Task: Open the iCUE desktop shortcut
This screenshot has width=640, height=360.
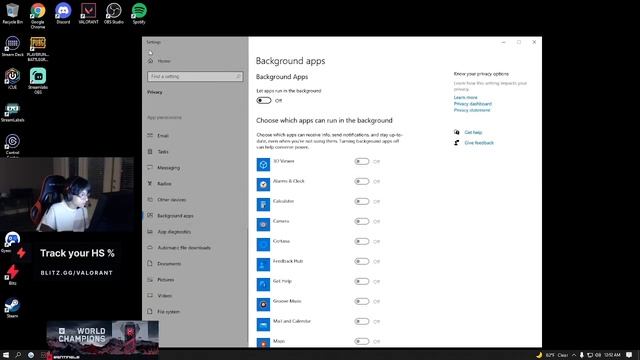Action: coord(12,79)
